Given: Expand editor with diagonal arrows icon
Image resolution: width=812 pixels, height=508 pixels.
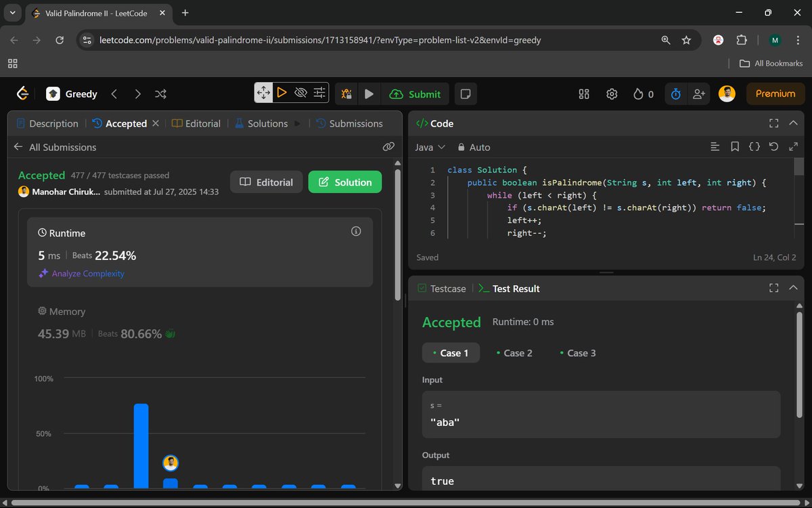Looking at the screenshot, I should (x=792, y=146).
